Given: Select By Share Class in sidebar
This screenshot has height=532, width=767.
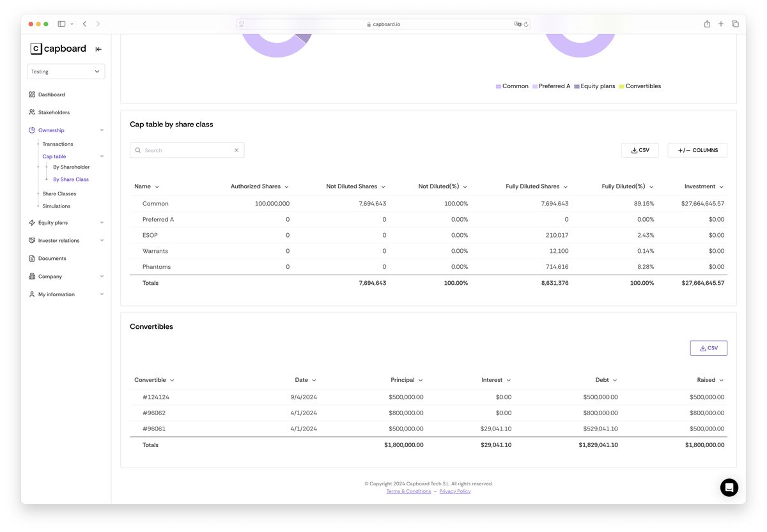Looking at the screenshot, I should (72, 179).
